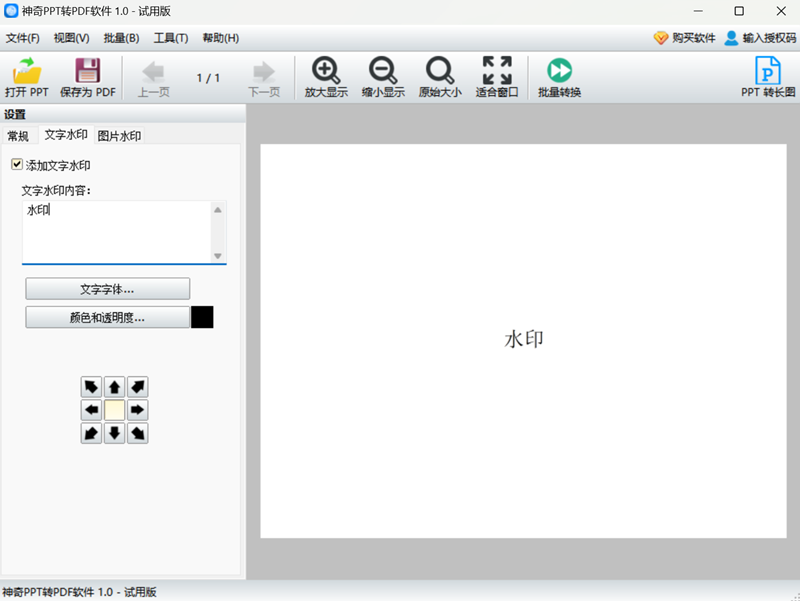Click the 水印 text on slide preview
The width and height of the screenshot is (800, 601).
[524, 339]
